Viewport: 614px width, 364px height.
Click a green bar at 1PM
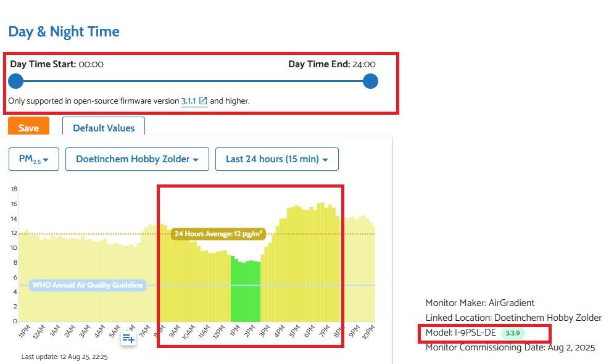pyautogui.click(x=234, y=289)
